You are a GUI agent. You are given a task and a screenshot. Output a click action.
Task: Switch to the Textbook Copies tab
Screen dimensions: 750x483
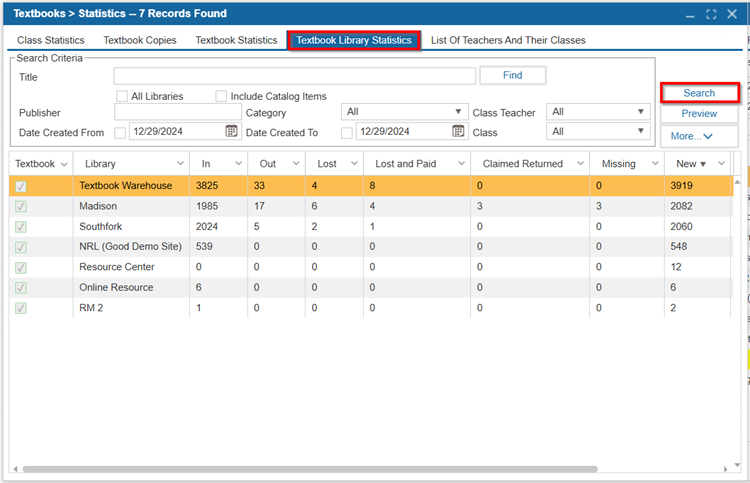click(140, 40)
